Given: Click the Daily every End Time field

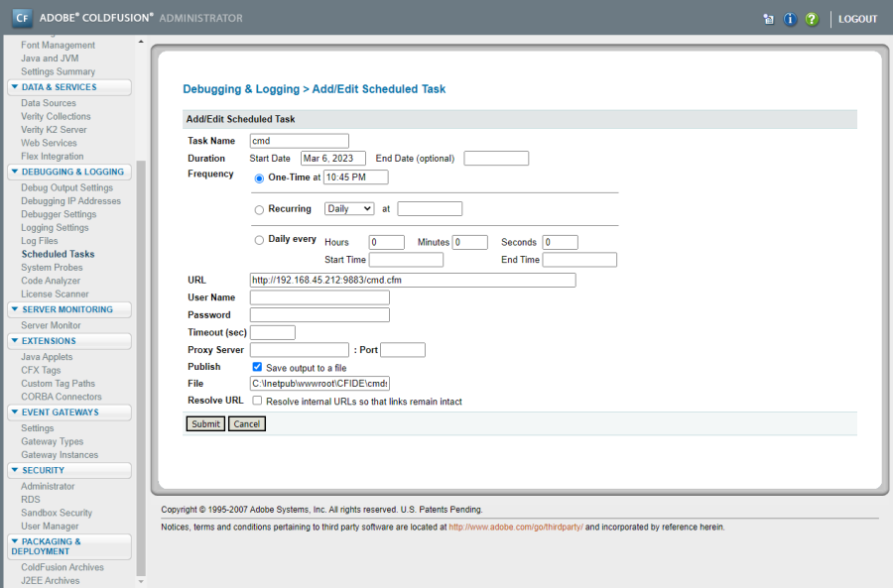Looking at the screenshot, I should pyautogui.click(x=579, y=260).
